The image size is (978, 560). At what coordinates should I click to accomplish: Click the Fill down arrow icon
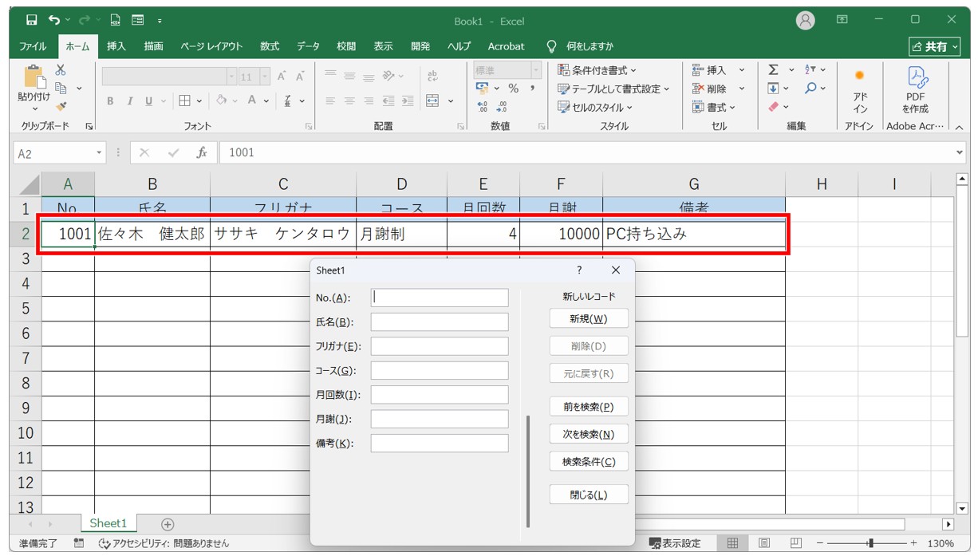(773, 89)
